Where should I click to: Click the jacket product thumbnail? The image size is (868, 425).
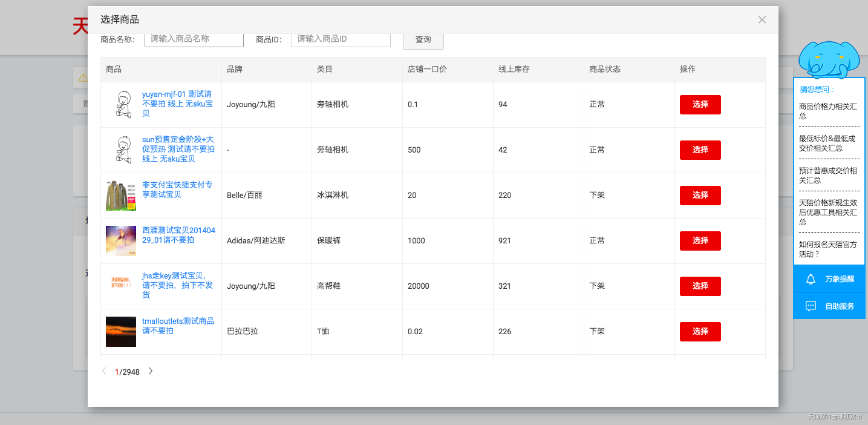click(x=121, y=195)
